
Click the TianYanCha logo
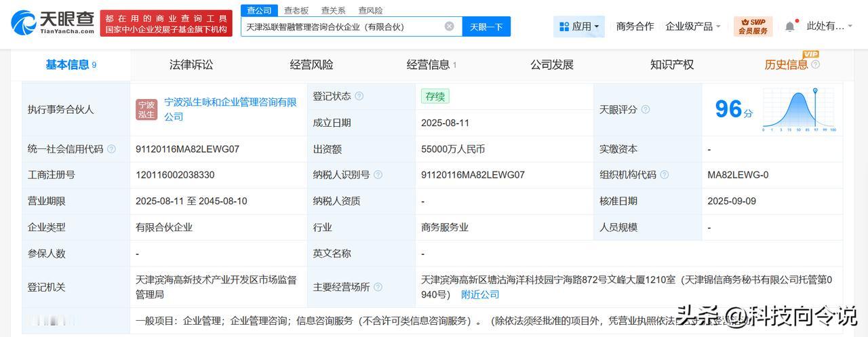(53, 23)
